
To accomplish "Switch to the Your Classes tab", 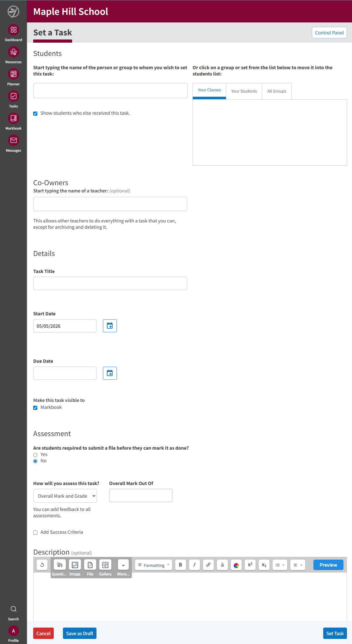I will (209, 91).
